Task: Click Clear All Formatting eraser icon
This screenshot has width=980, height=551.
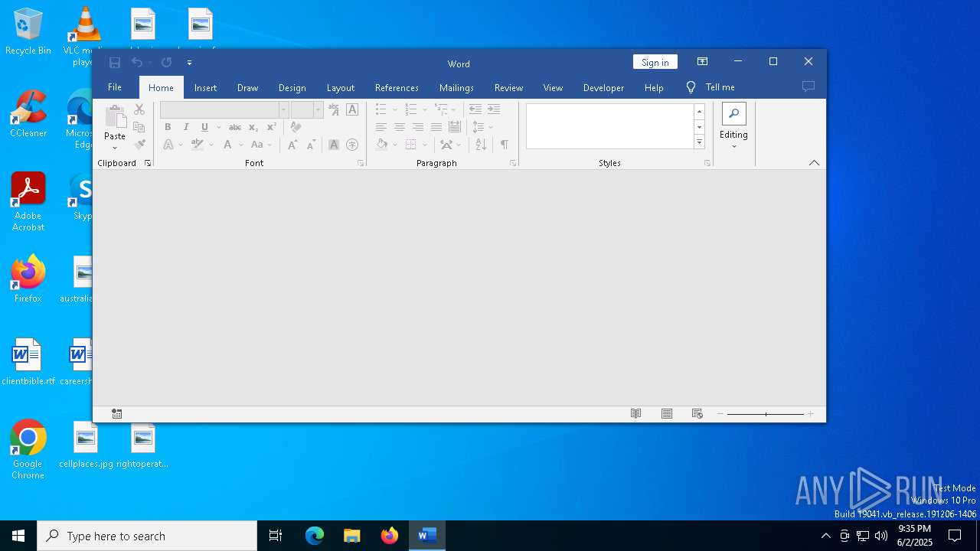Action: [x=296, y=127]
